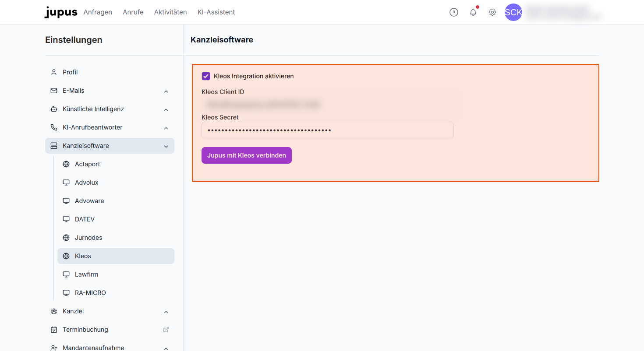Click the Profil person icon
The height and width of the screenshot is (351, 644).
[54, 72]
